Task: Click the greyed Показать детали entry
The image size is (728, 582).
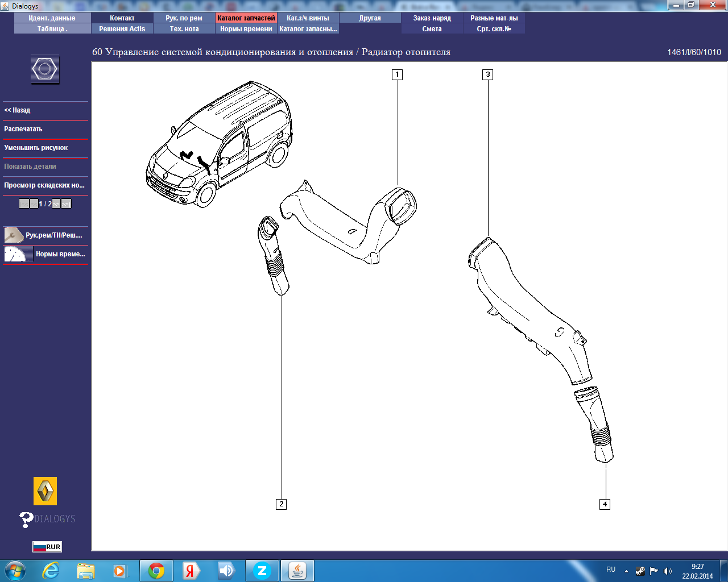Action: tap(30, 167)
